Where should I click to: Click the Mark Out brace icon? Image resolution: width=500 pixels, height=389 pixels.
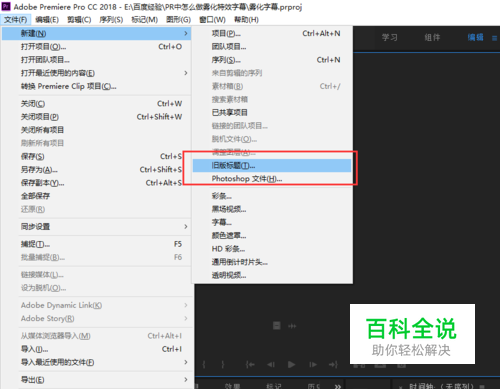point(223,365)
